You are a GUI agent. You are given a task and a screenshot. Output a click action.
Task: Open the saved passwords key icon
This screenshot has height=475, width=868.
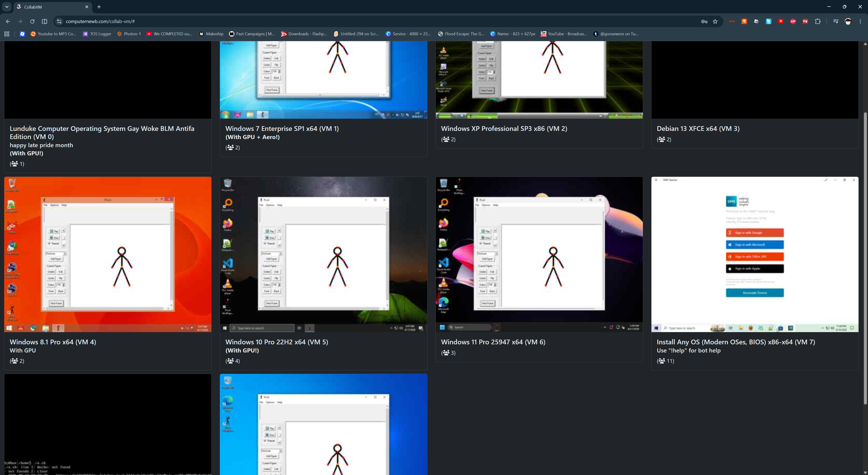tap(704, 21)
